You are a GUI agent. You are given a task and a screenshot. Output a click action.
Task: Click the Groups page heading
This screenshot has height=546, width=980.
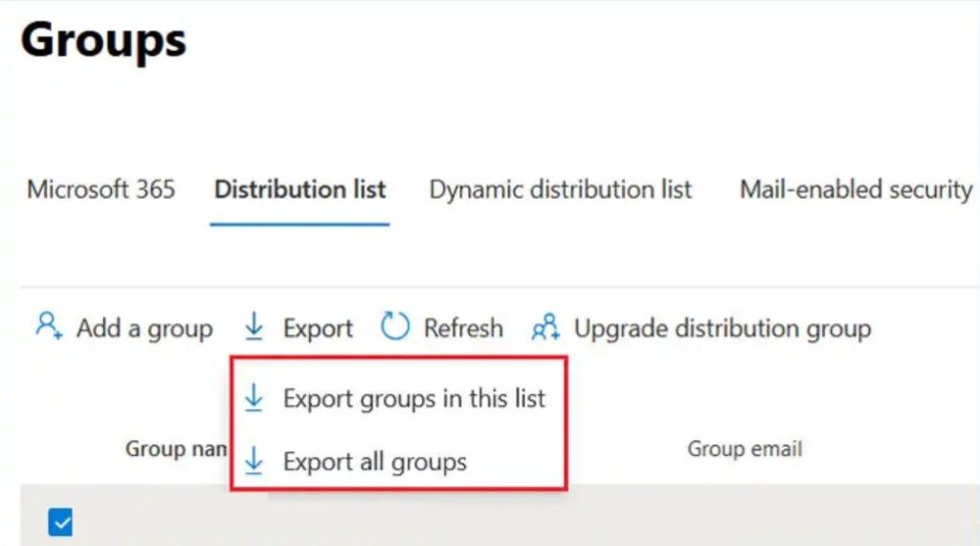[x=103, y=40]
